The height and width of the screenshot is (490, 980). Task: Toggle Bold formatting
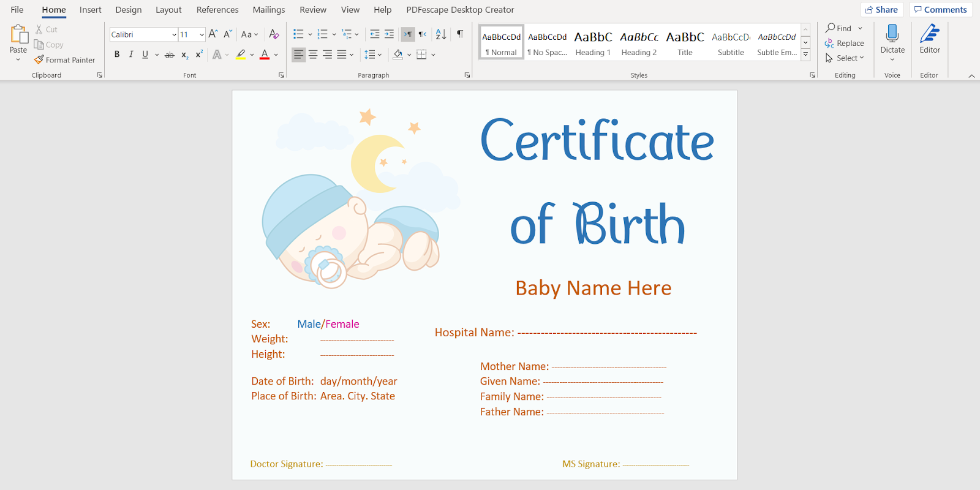117,55
